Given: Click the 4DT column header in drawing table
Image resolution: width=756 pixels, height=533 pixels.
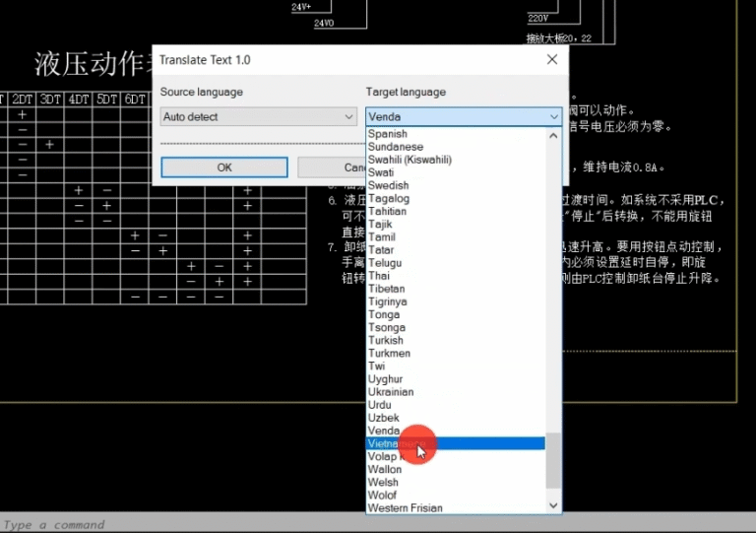Looking at the screenshot, I should pyautogui.click(x=78, y=100).
